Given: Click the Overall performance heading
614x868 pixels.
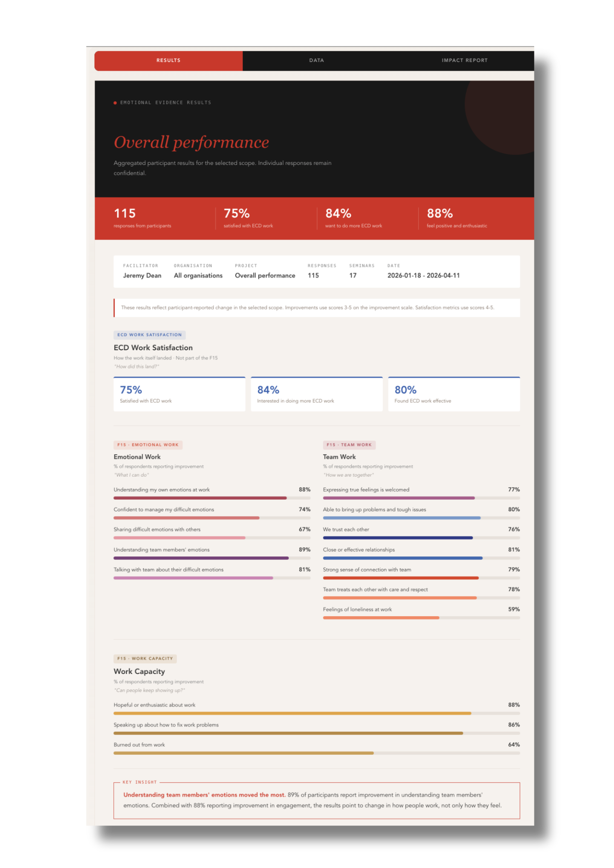Looking at the screenshot, I should click(191, 142).
